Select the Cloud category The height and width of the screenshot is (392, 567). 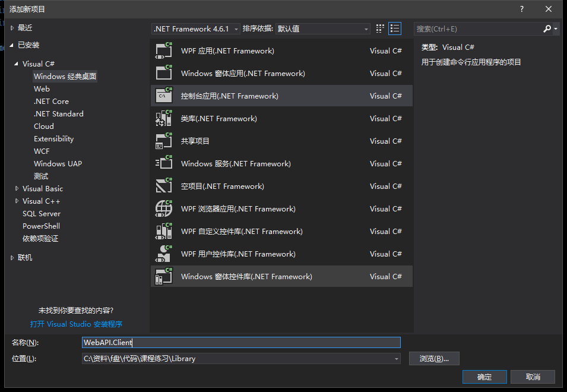44,126
